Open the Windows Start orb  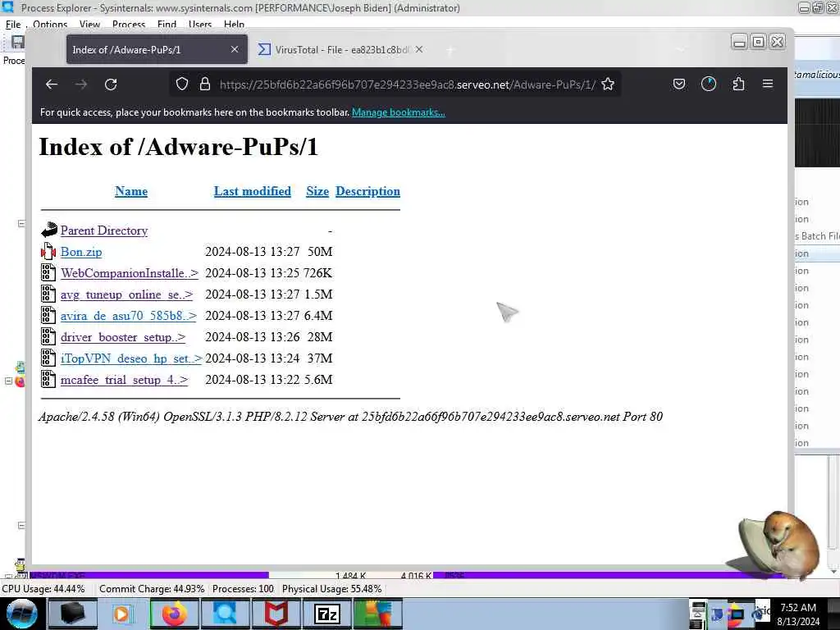click(x=22, y=614)
